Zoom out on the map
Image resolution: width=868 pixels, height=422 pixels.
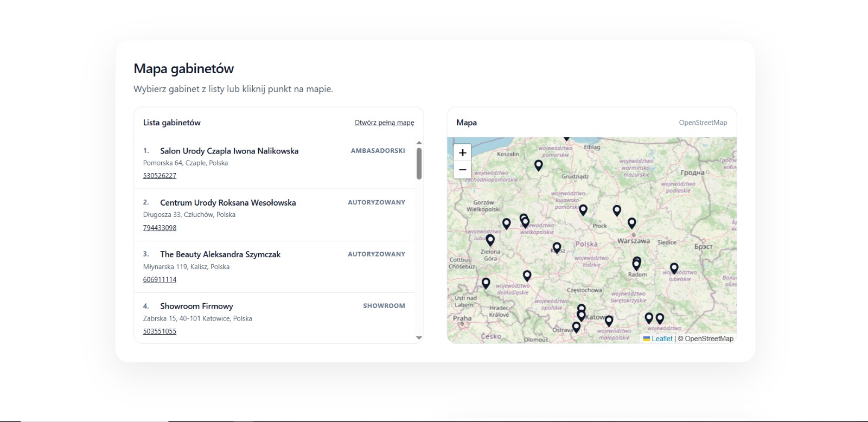[x=462, y=170]
